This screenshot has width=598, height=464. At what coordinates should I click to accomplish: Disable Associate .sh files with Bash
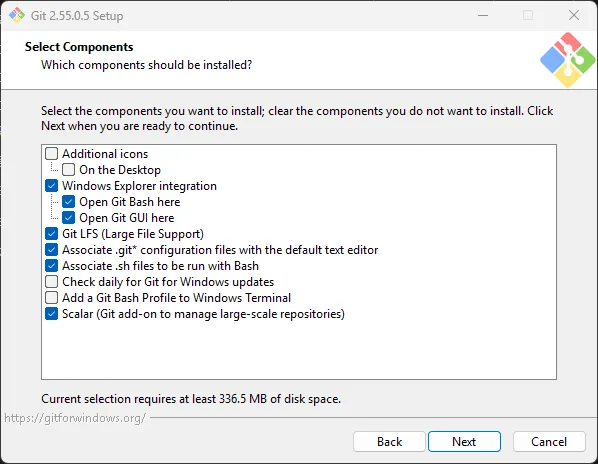coord(51,266)
